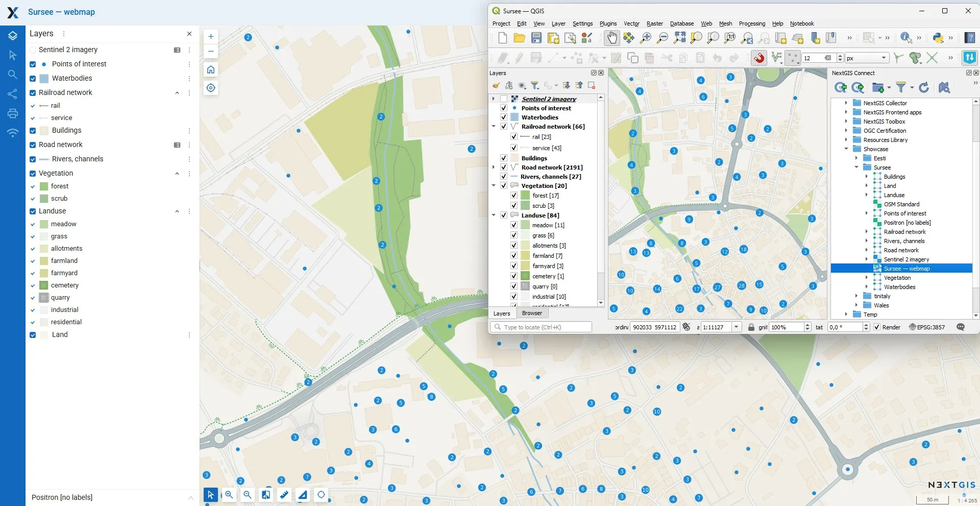The width and height of the screenshot is (980, 506).
Task: Collapse Vegetation group in webmap layers
Action: 177,174
